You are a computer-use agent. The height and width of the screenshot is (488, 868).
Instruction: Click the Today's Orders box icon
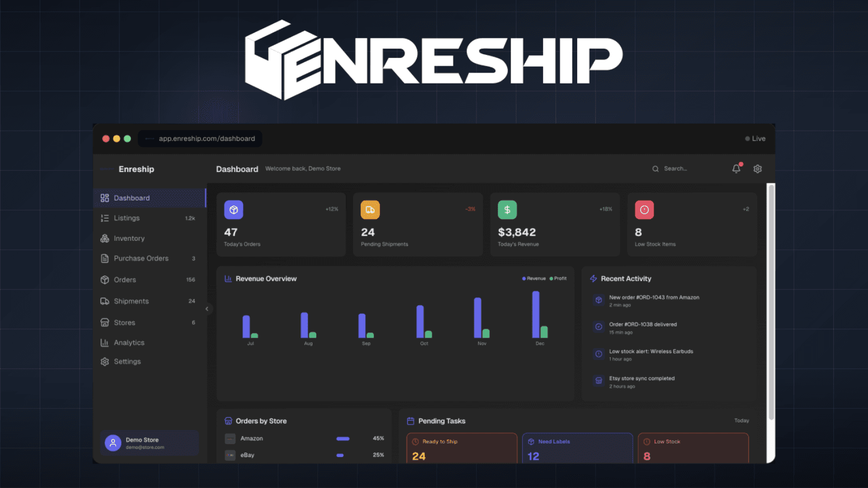point(234,210)
